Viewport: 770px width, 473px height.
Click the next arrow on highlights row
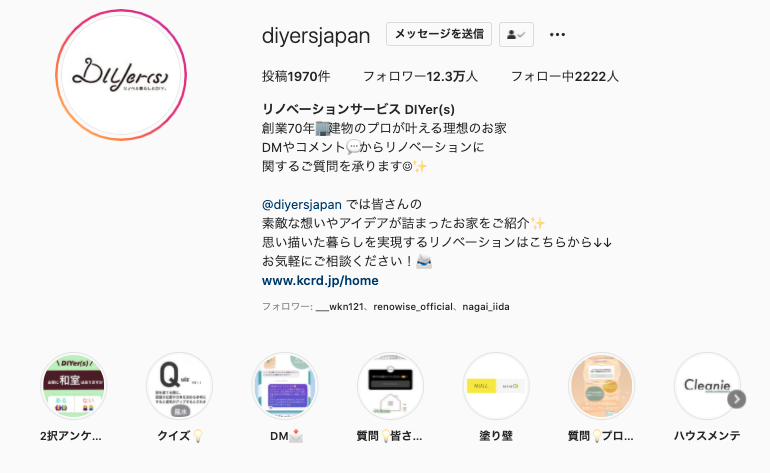click(x=737, y=399)
